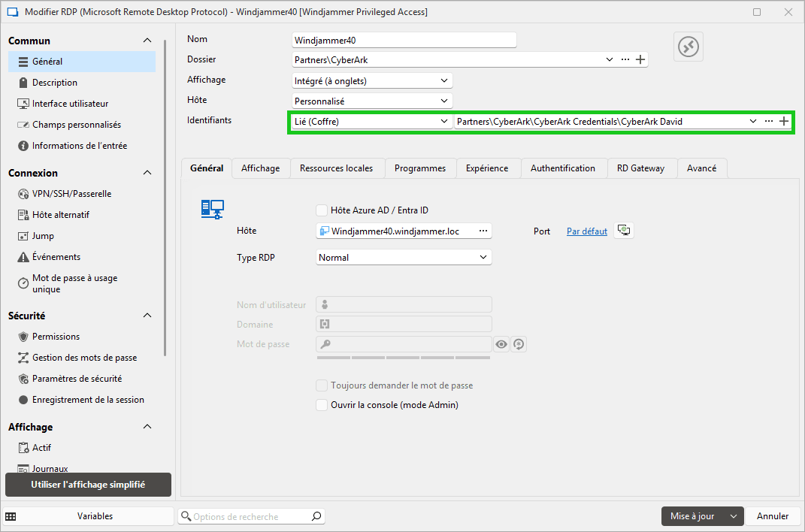
Task: Open the ellipsis menu for the Identifiants field
Action: coord(768,121)
